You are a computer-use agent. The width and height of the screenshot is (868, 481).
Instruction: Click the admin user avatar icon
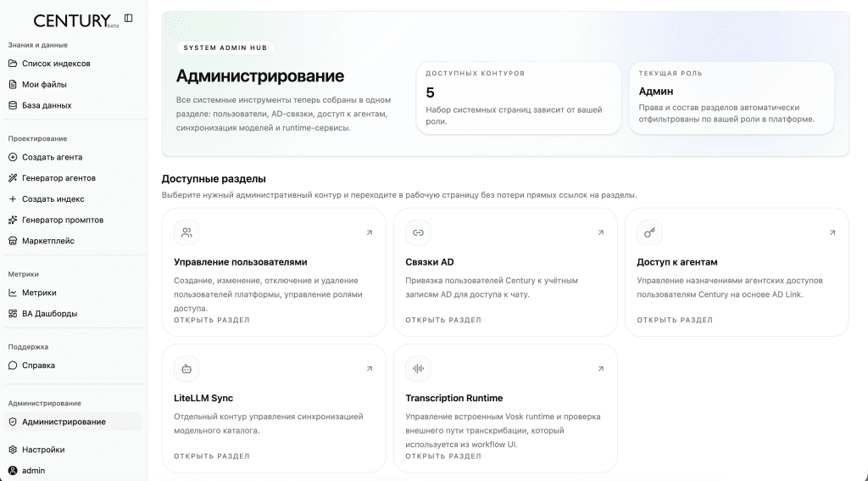click(x=13, y=471)
